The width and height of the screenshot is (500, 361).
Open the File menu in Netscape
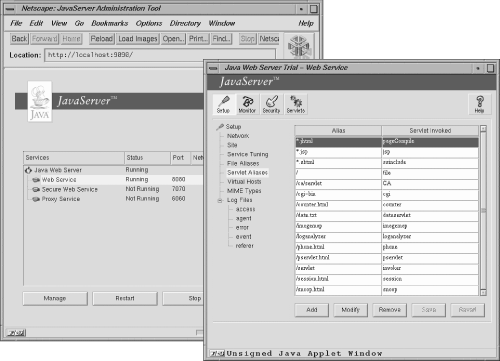tap(16, 23)
